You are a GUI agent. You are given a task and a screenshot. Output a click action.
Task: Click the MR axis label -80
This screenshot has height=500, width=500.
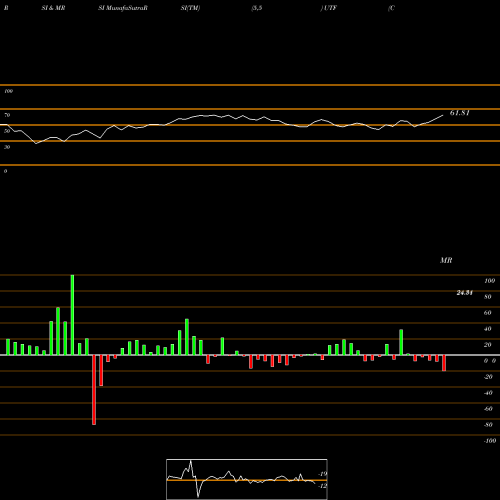click(x=488, y=425)
